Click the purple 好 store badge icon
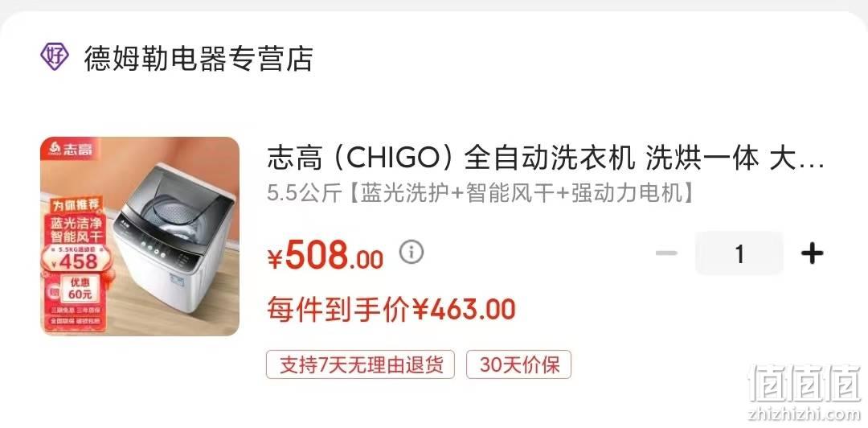This screenshot has width=868, height=428. click(x=55, y=56)
